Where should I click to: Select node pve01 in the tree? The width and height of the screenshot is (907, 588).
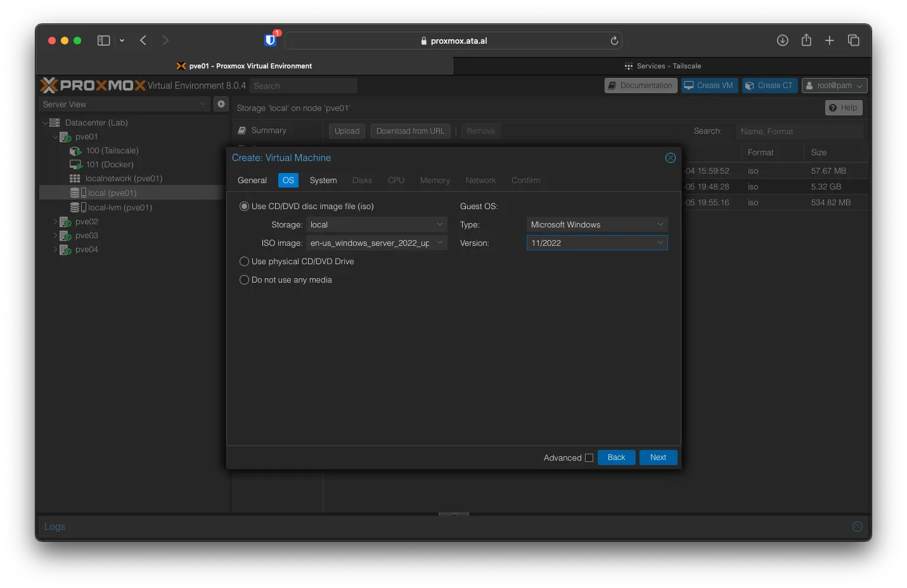[x=86, y=137]
